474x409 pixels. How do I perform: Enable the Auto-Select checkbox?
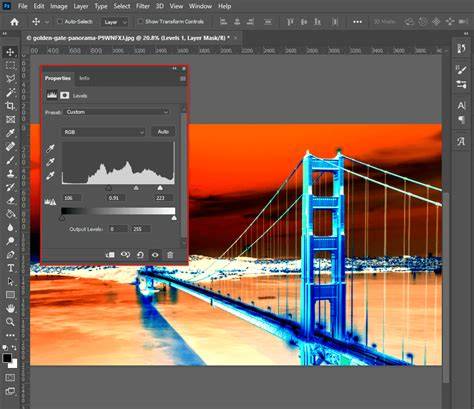click(x=60, y=22)
